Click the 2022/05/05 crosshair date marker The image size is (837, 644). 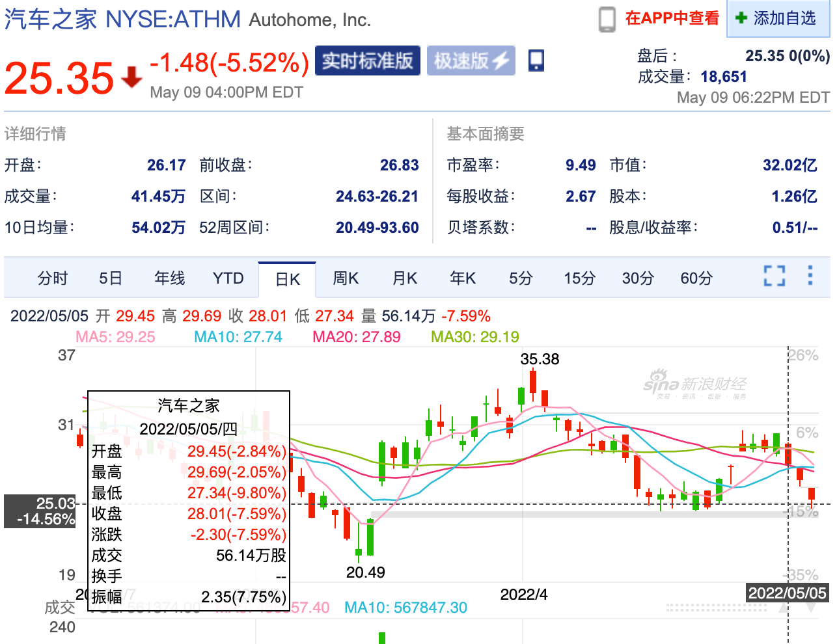coord(788,593)
